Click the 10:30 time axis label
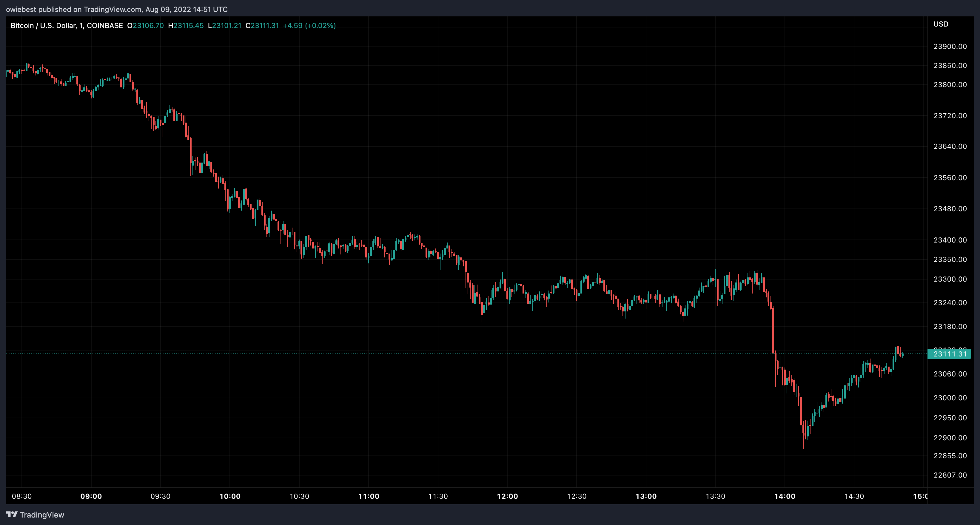 pyautogui.click(x=299, y=496)
